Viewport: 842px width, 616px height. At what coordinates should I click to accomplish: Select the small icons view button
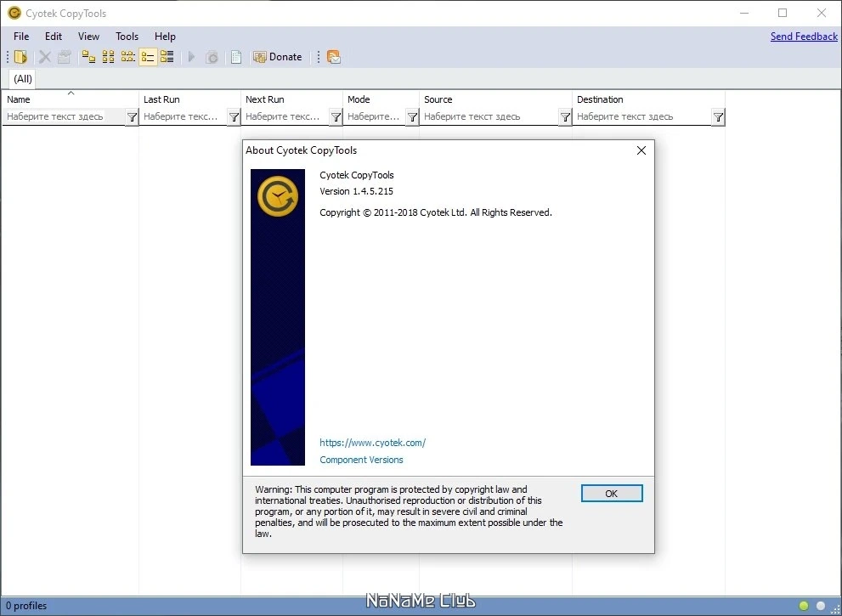pyautogui.click(x=109, y=57)
